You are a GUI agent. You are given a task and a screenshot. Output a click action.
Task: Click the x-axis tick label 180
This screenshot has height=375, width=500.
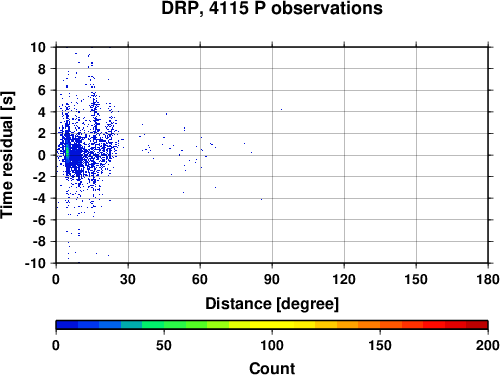pyautogui.click(x=488, y=279)
